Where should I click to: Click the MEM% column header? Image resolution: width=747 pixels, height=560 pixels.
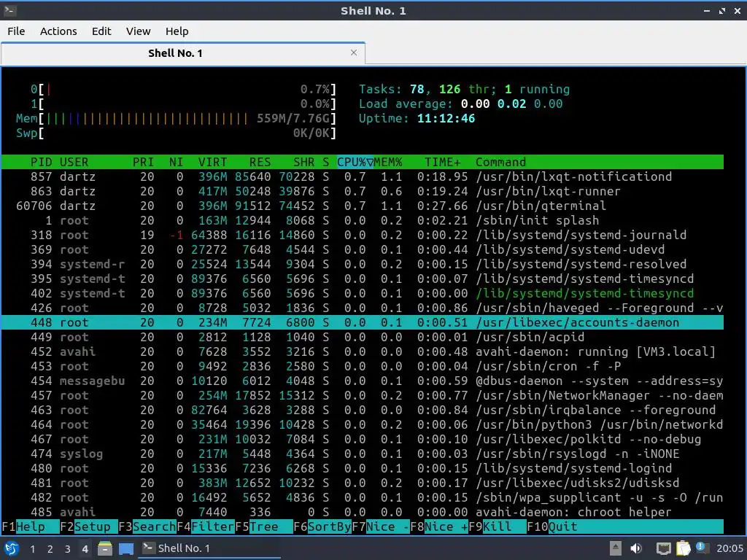click(x=388, y=162)
